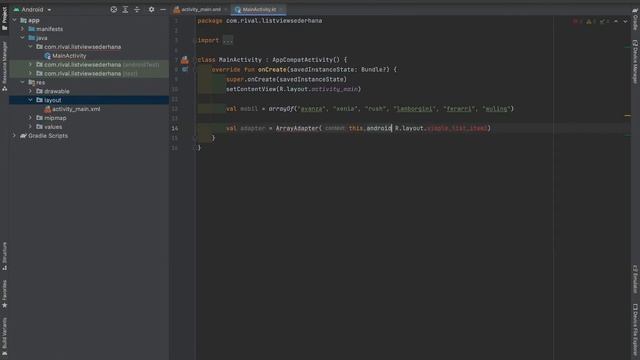Collapse the first com.rival.listviewsederhana package

click(30, 47)
